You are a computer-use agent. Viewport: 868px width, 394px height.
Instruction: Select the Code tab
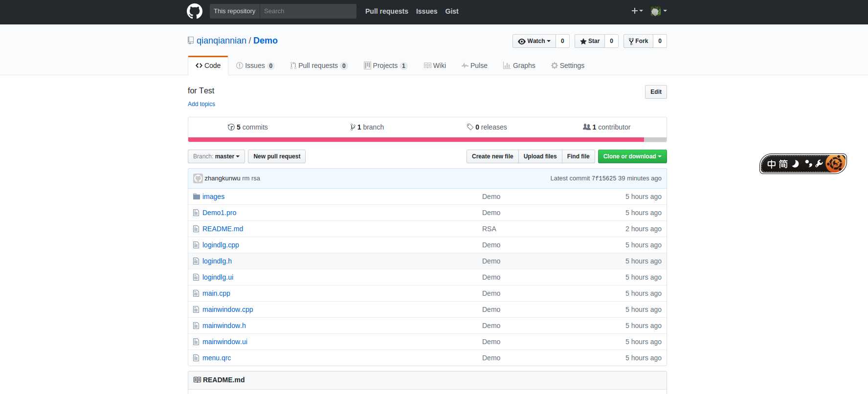point(208,66)
